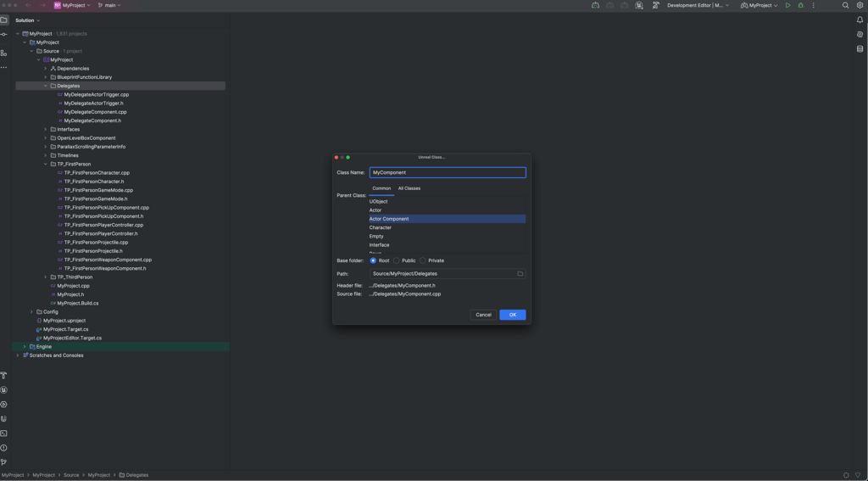868x481 pixels.
Task: Open the MyProject run configuration dropdown
Action: (x=759, y=6)
